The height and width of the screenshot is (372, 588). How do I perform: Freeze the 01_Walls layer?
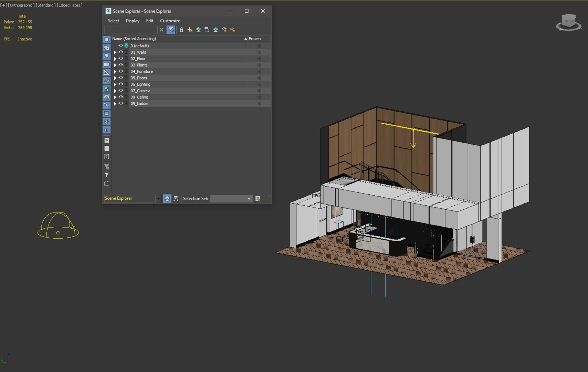(259, 52)
